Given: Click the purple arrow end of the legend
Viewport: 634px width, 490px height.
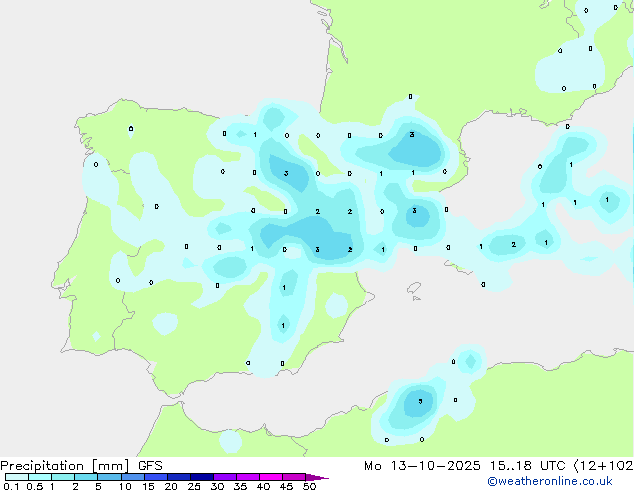Looking at the screenshot, I should tap(317, 477).
